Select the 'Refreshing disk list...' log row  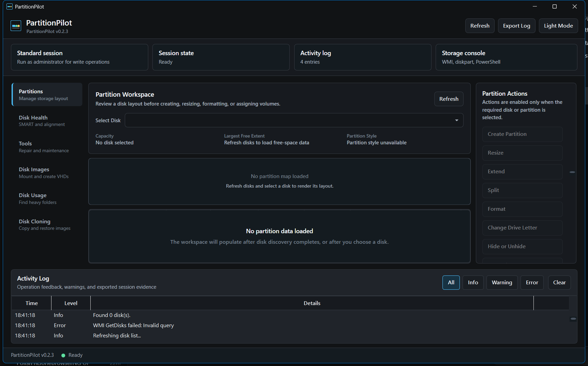click(290, 336)
